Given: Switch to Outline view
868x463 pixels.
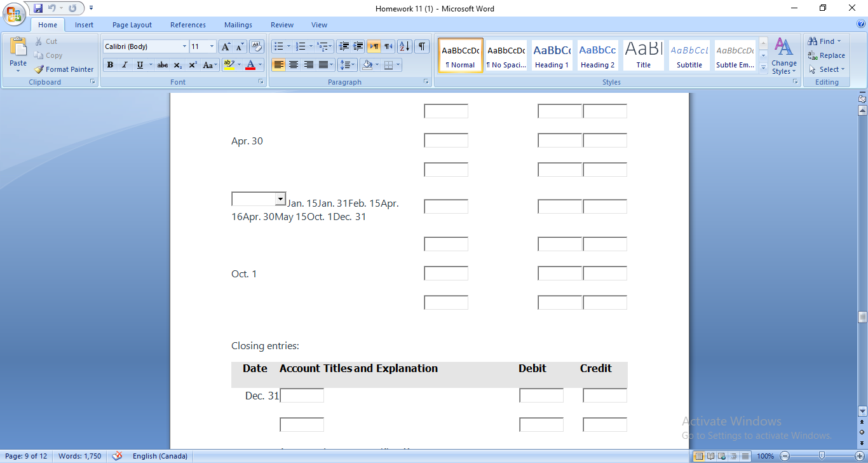Looking at the screenshot, I should [x=733, y=456].
